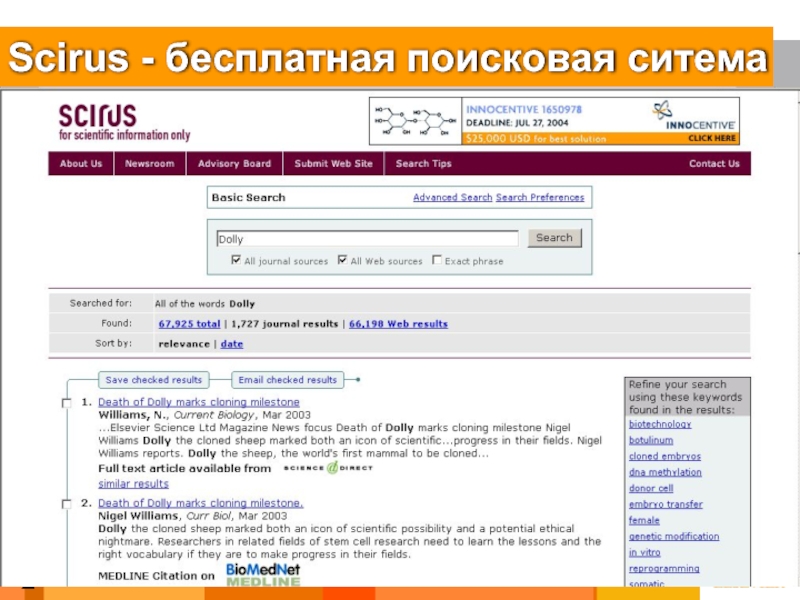Refine search with female keyword

(x=644, y=520)
